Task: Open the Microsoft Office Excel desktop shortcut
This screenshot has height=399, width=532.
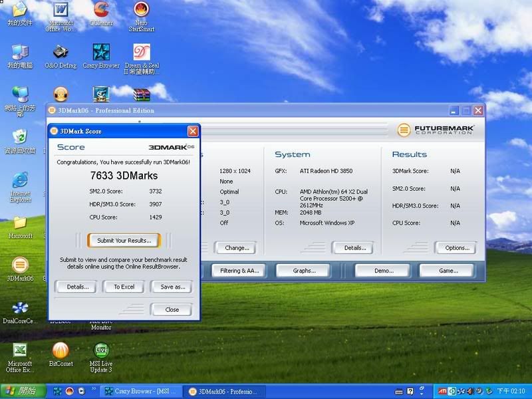Action: pyautogui.click(x=20, y=350)
